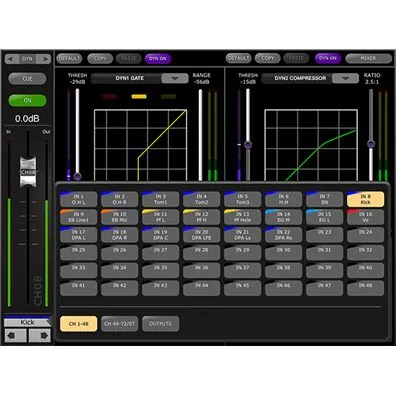Switch to the OUTPUTS bank

pyautogui.click(x=160, y=324)
